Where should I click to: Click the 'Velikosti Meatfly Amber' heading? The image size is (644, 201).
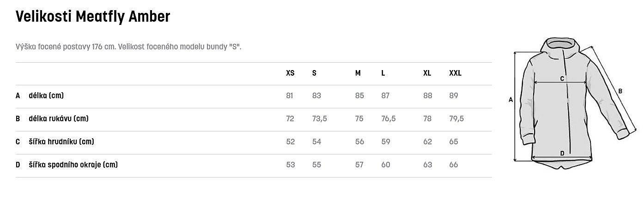[93, 17]
